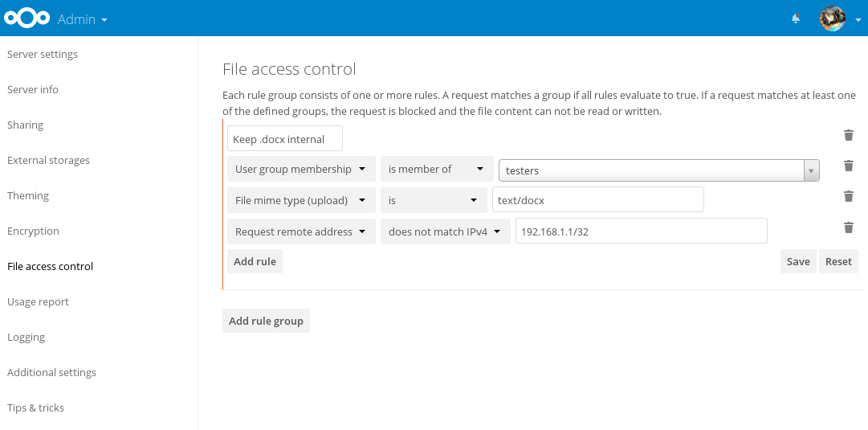Image resolution: width=868 pixels, height=430 pixels.
Task: Open the notifications bell
Action: tap(796, 18)
